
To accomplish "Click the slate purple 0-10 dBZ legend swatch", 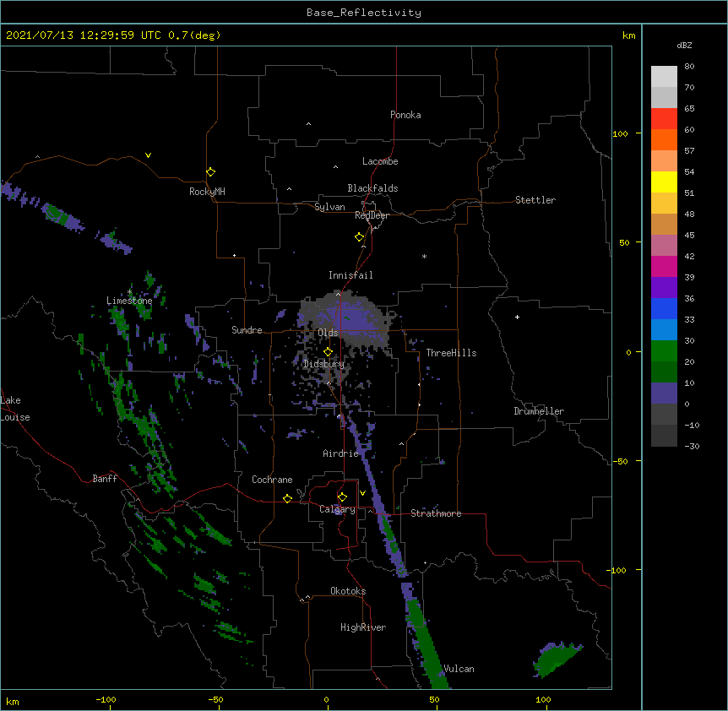I will pyautogui.click(x=664, y=393).
